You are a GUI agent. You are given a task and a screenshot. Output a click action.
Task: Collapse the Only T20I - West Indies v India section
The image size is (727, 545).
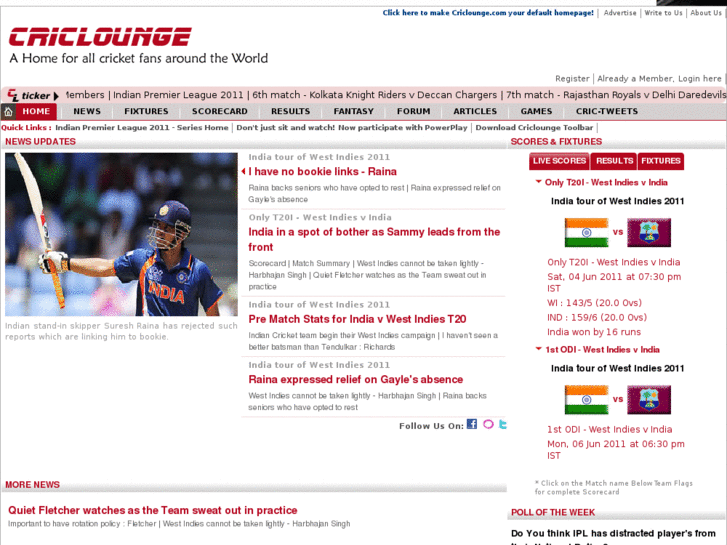click(538, 182)
